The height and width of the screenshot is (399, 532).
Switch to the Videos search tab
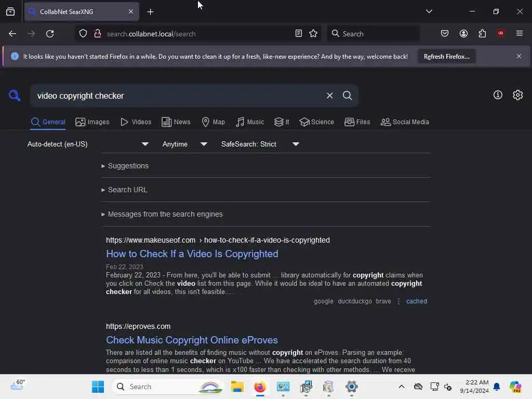tap(136, 122)
